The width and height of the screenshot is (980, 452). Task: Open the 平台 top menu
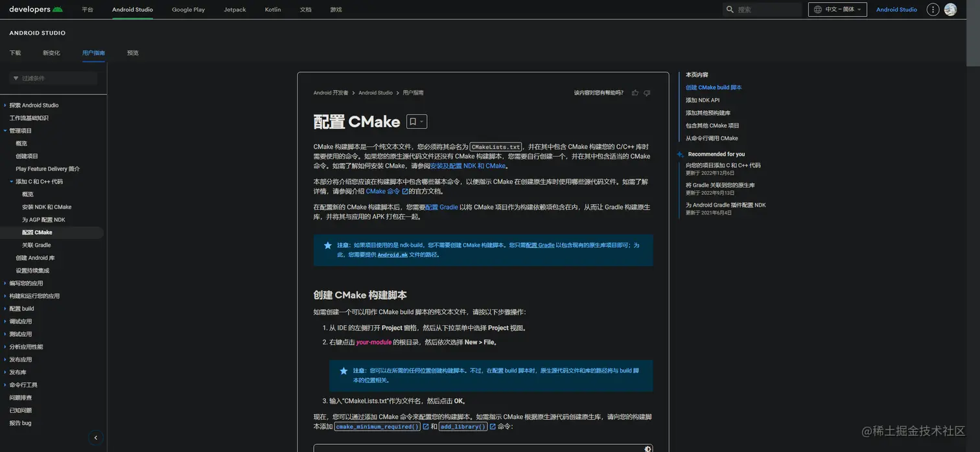pos(87,10)
